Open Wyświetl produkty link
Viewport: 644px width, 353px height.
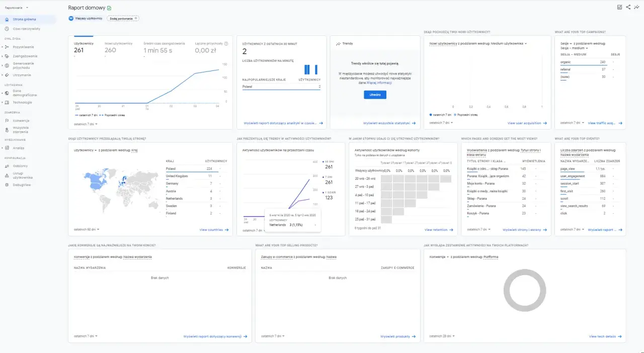[398, 336]
